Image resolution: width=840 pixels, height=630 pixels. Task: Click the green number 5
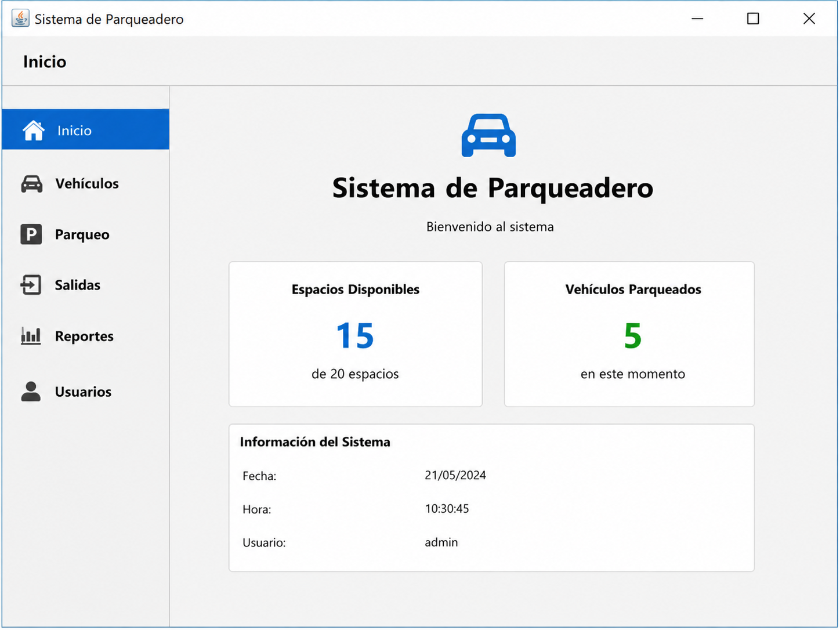pyautogui.click(x=633, y=336)
